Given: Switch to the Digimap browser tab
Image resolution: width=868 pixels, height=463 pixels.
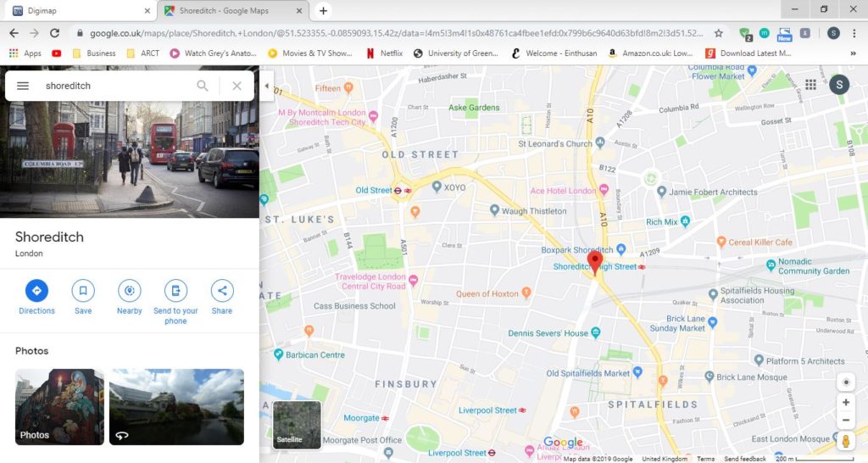Looking at the screenshot, I should pyautogui.click(x=80, y=10).
